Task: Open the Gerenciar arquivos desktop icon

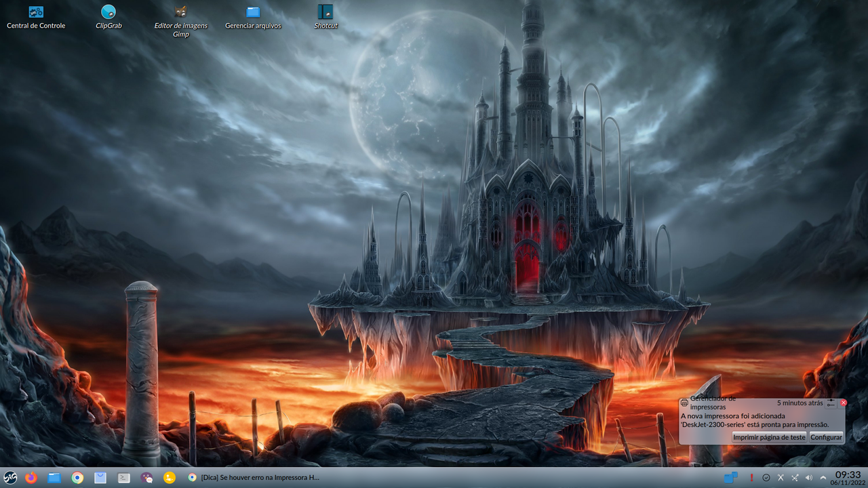Action: (253, 12)
